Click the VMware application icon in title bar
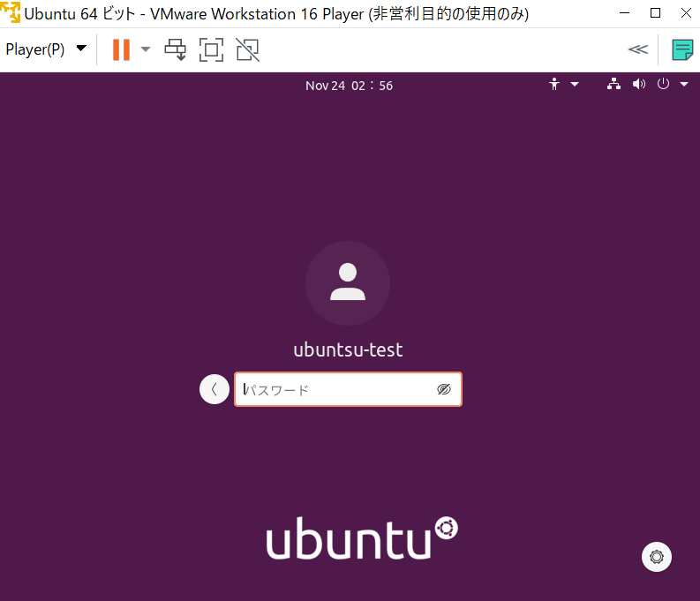The height and width of the screenshot is (601, 700). (11, 12)
